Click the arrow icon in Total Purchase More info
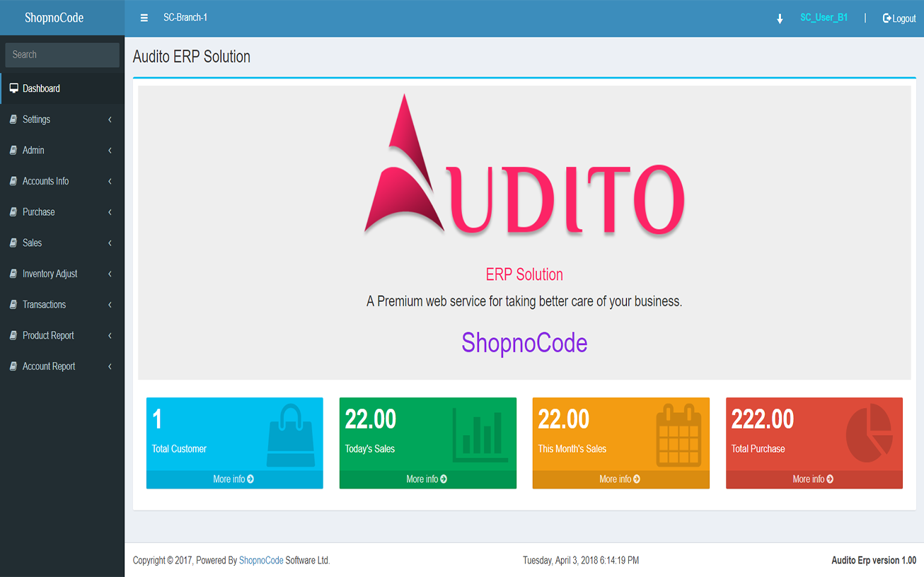The height and width of the screenshot is (577, 924). click(x=830, y=479)
